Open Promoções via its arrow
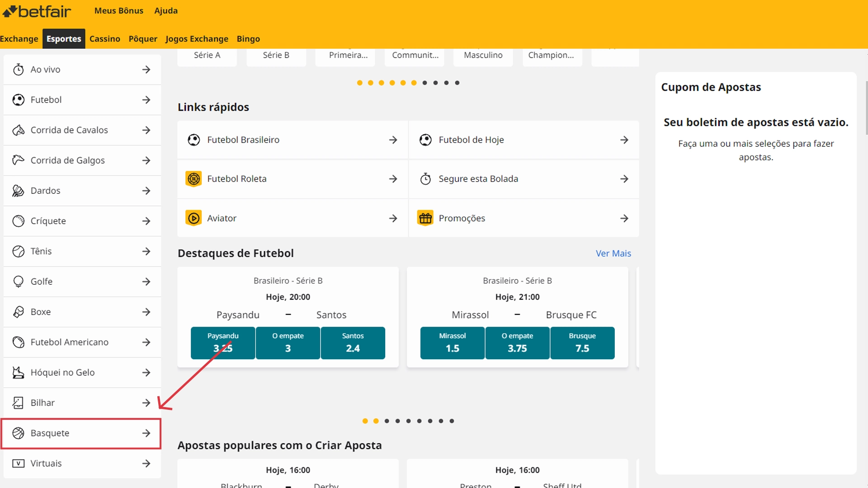 [624, 218]
